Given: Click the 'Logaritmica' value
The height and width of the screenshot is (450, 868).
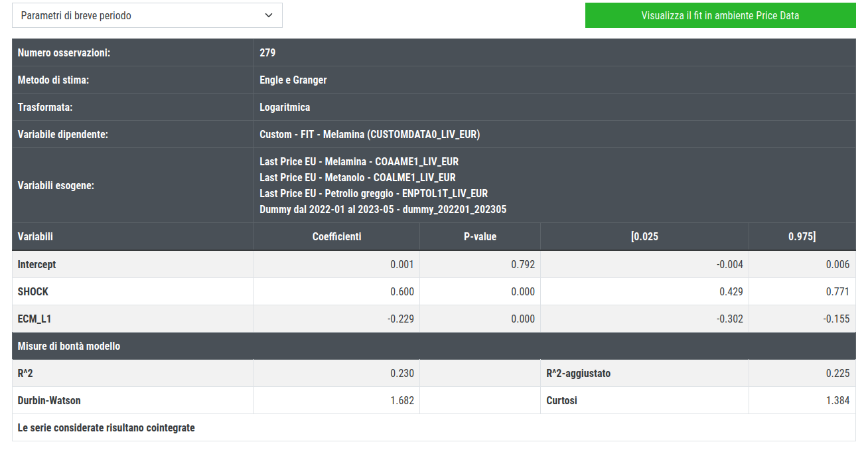Looking at the screenshot, I should [x=285, y=107].
